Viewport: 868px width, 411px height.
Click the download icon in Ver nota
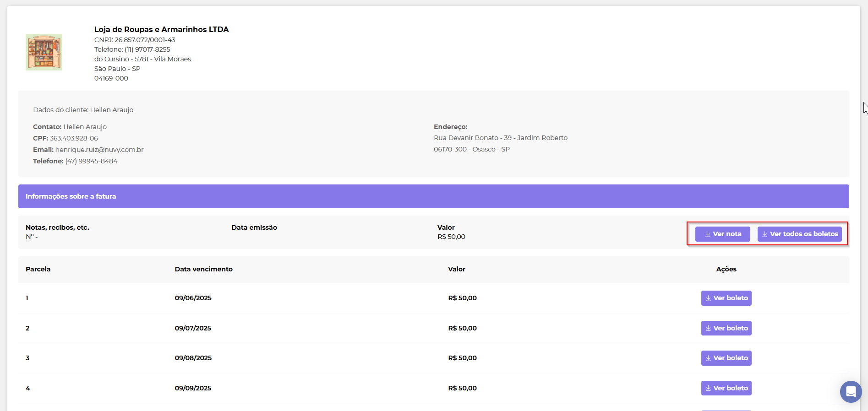pyautogui.click(x=708, y=234)
